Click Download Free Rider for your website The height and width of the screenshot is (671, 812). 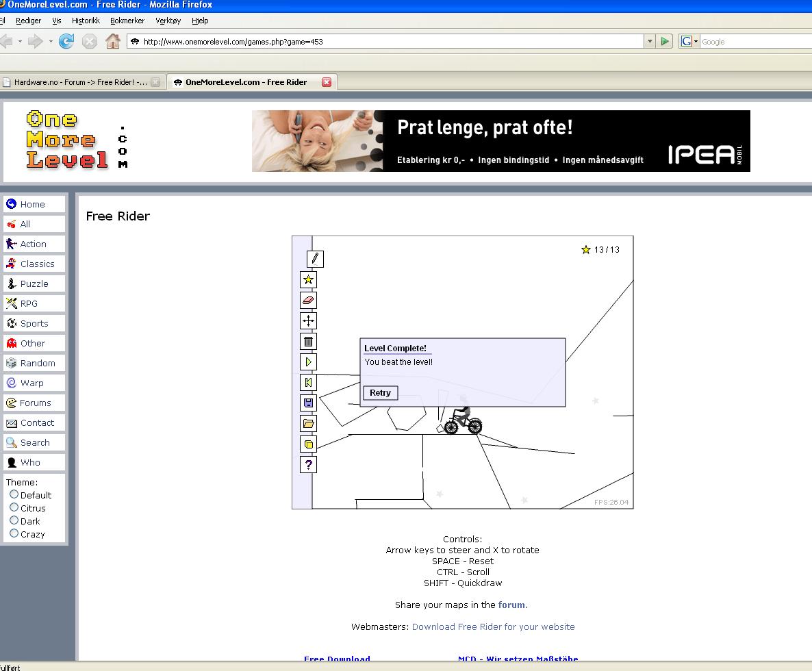click(x=493, y=626)
